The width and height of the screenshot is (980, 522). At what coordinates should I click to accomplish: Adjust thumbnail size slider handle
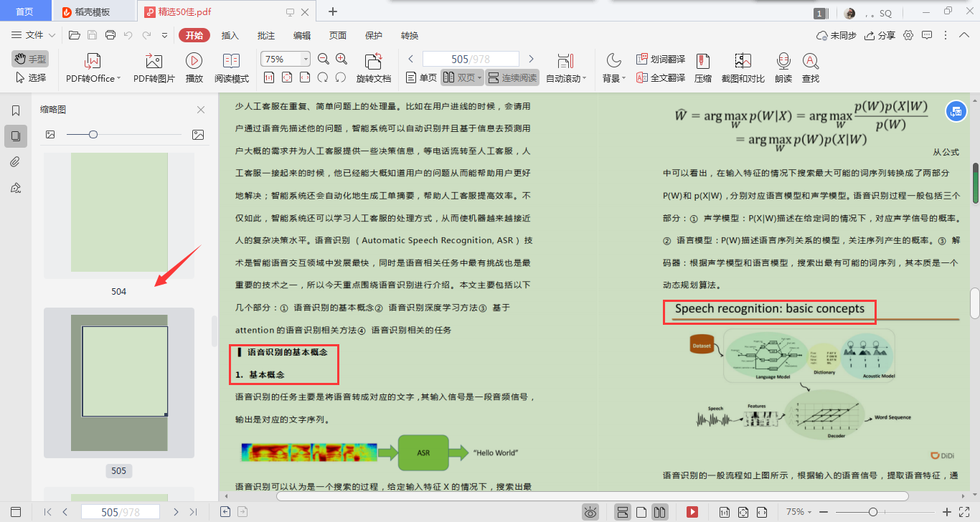[x=93, y=134]
